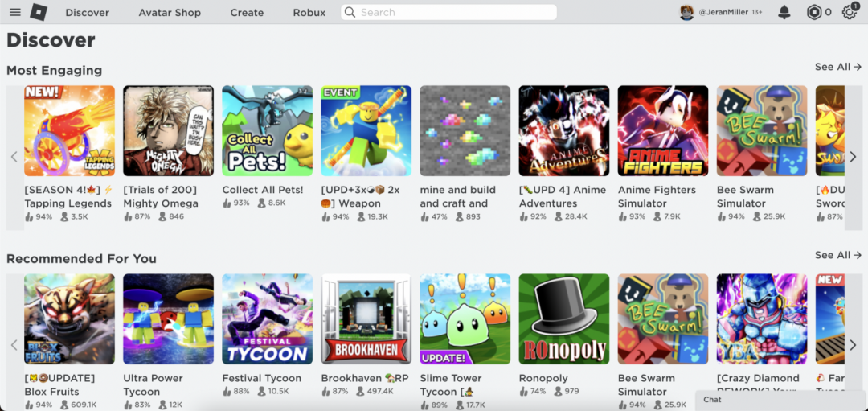The image size is (868, 411).
Task: Open Blox Fruits thumbnail
Action: 70,319
